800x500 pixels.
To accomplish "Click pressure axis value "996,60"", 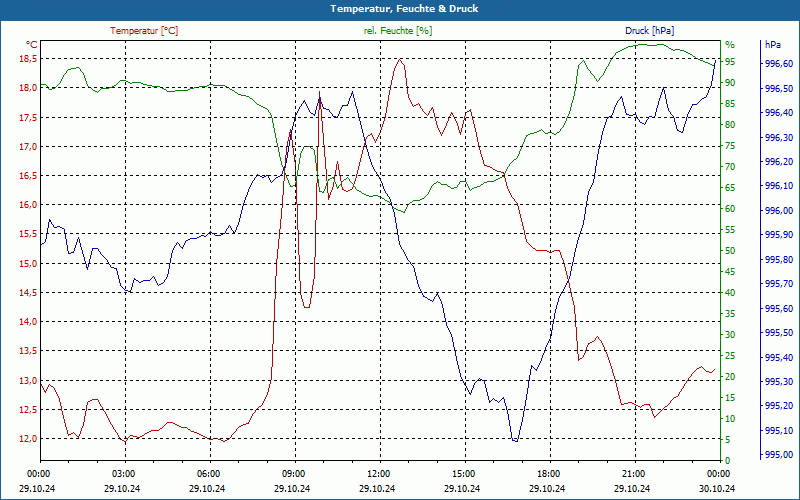I will point(779,64).
